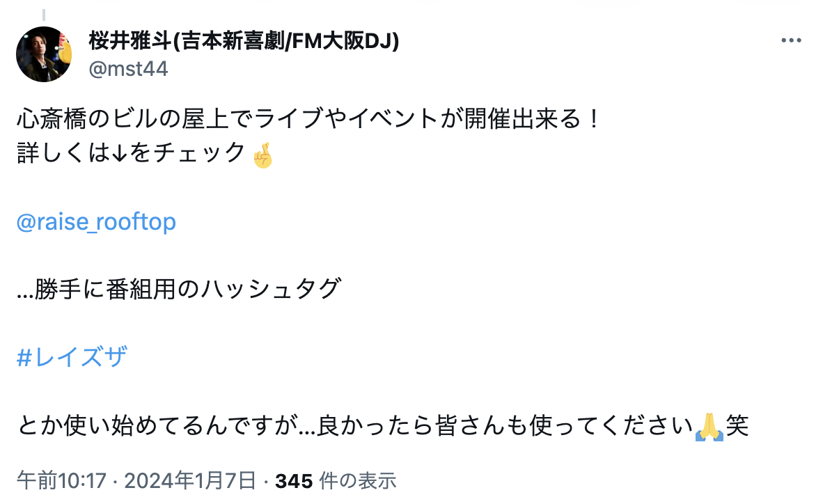
Task: Open the 桜井雅斗 display name link
Action: pyautogui.click(x=130, y=41)
